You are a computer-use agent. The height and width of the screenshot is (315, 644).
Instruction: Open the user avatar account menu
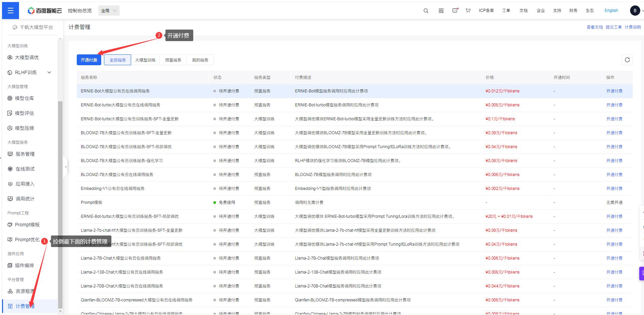point(635,11)
